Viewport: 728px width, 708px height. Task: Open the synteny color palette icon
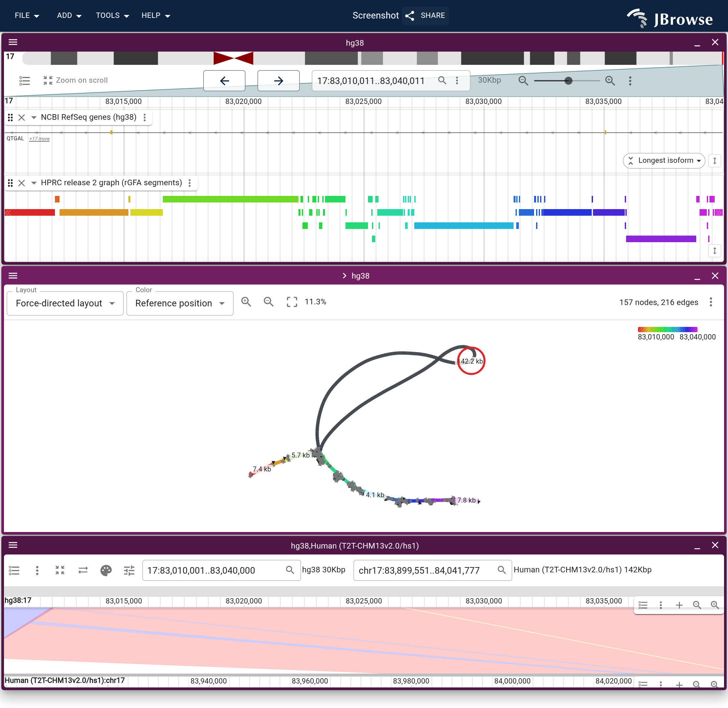(106, 570)
